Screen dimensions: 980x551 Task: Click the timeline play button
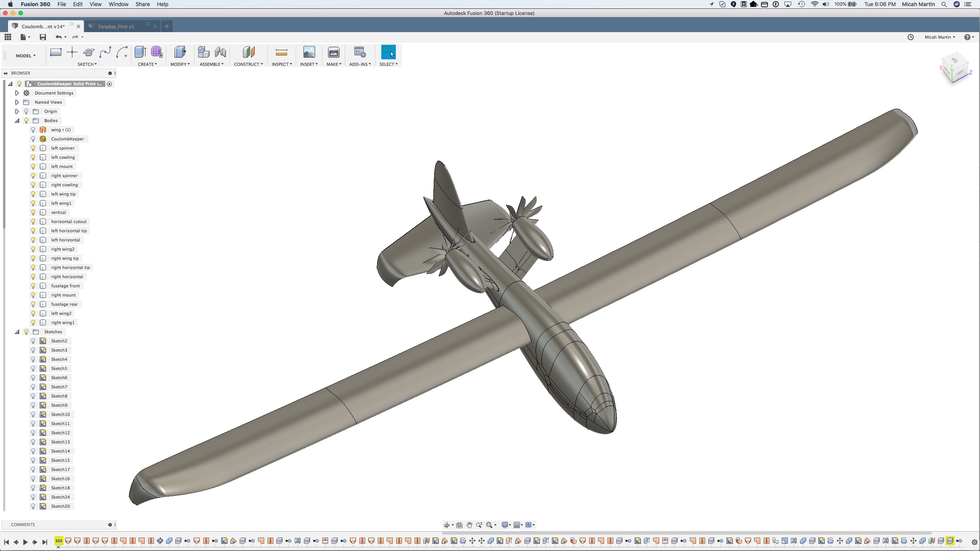[26, 542]
